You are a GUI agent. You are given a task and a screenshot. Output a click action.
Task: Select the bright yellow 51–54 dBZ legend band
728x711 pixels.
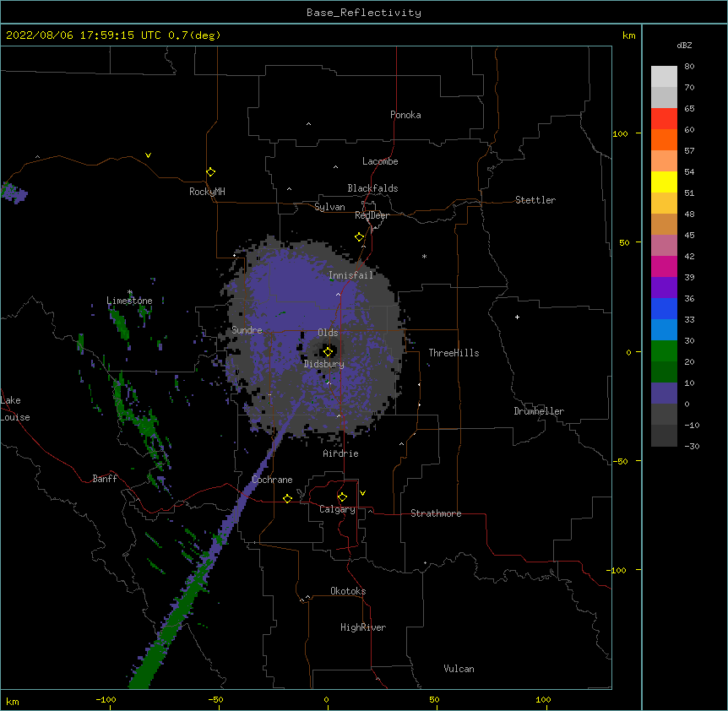pos(664,182)
